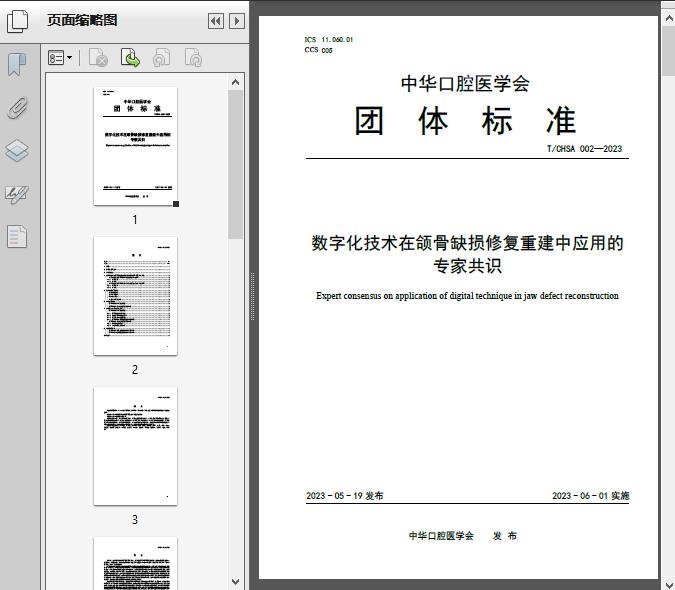Collapse panel with double-arrow button
The height and width of the screenshot is (590, 675).
pyautogui.click(x=216, y=21)
